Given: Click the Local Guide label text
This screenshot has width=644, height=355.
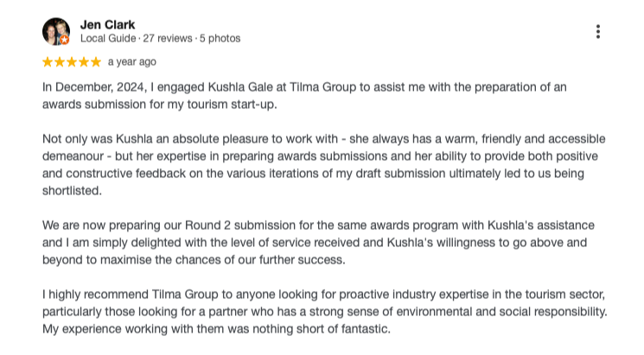Looking at the screenshot, I should 108,39.
